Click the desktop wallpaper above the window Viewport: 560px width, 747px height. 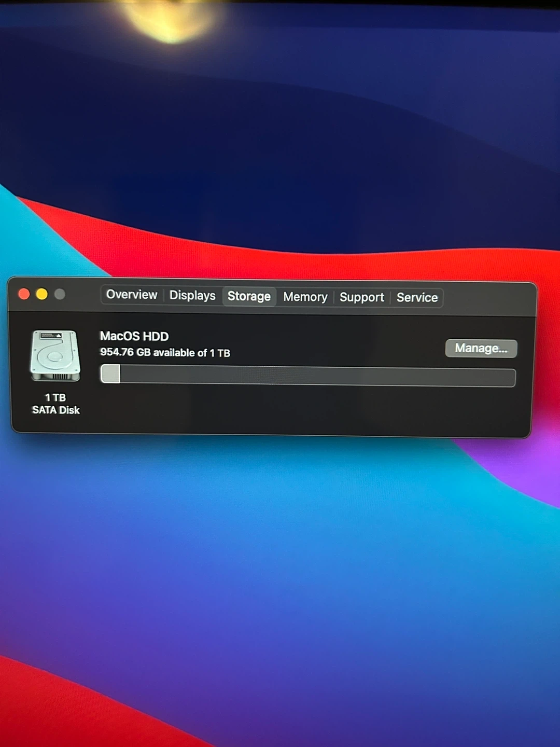point(280,130)
